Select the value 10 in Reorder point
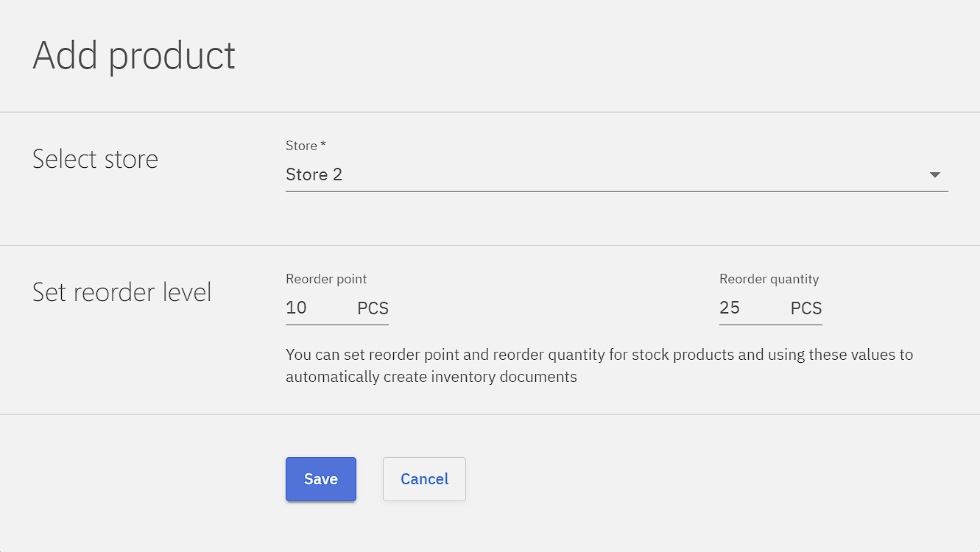This screenshot has width=980, height=552. [x=296, y=308]
